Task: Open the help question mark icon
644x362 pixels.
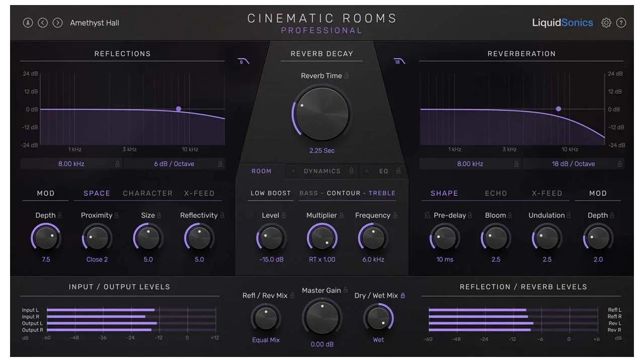Action: (x=621, y=23)
